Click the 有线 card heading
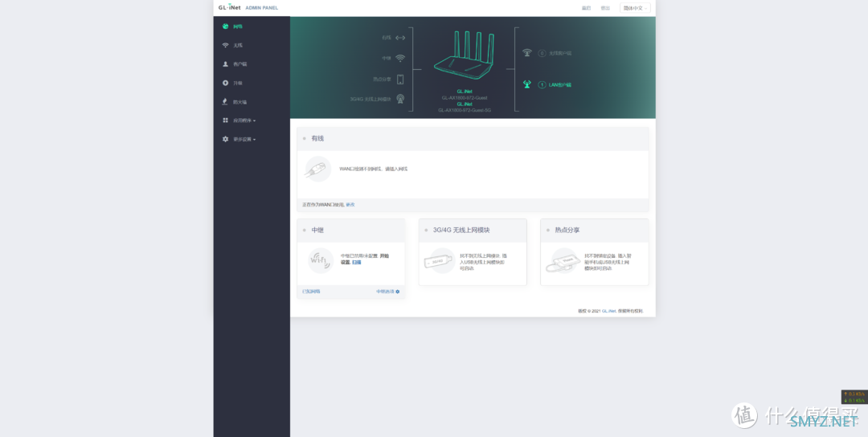Screen dimensions: 868x437 [317, 138]
